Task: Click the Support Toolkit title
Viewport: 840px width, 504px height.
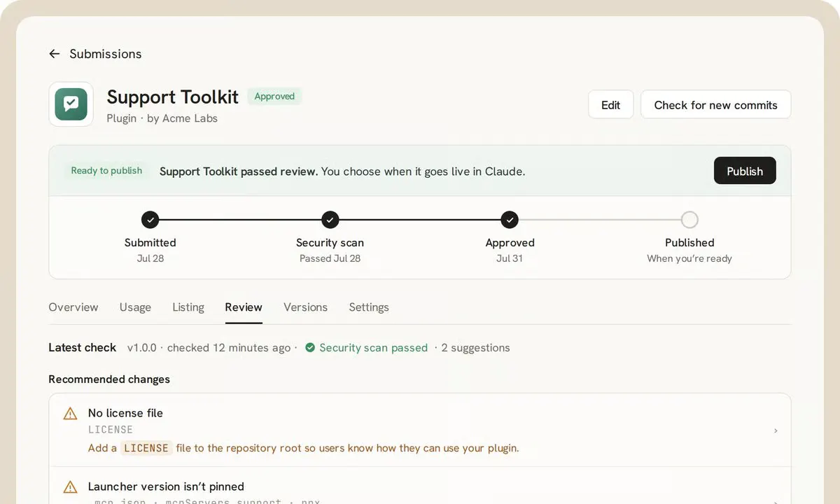Action: tap(172, 97)
